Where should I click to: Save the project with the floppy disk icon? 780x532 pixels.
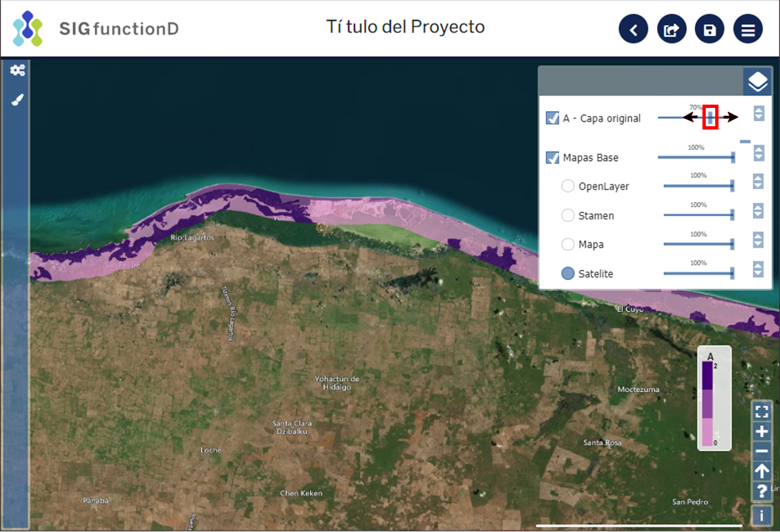[710, 29]
